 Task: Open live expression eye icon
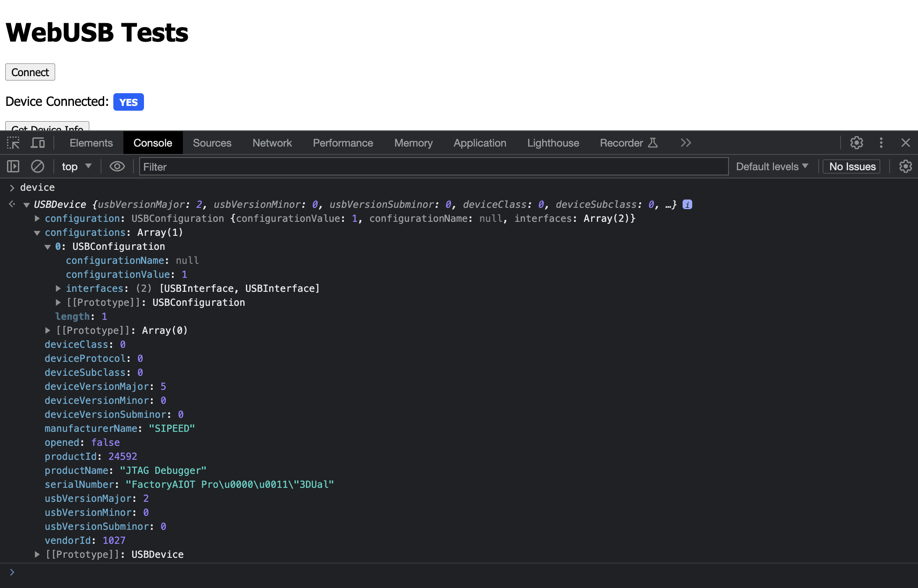[x=117, y=167]
